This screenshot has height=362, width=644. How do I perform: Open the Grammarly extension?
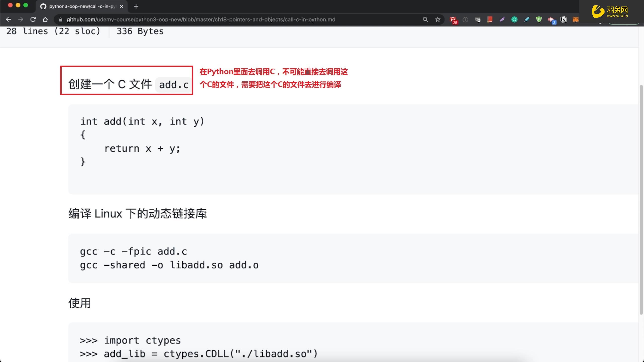tap(514, 19)
